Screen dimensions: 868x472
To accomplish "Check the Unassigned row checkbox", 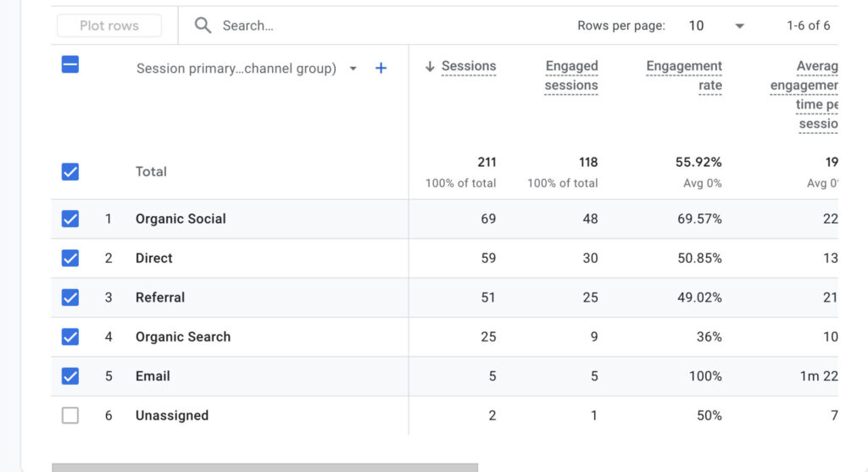I will (x=70, y=415).
